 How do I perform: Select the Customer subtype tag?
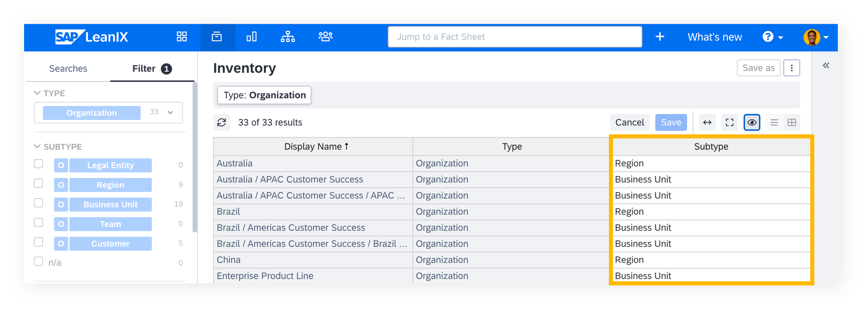111,243
